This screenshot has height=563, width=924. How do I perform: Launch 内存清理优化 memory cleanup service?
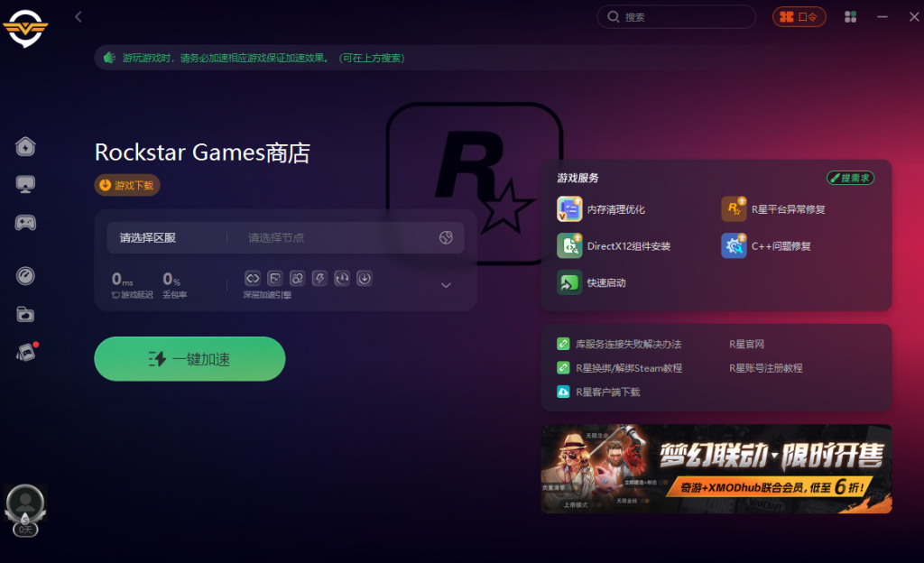point(601,209)
